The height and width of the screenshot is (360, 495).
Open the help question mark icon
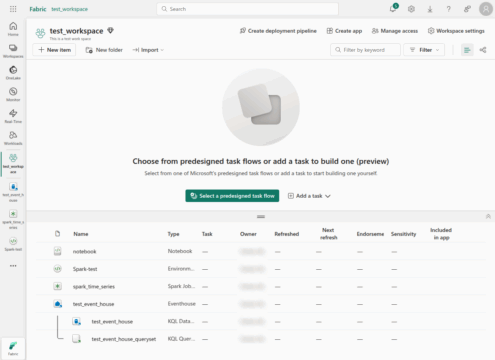tap(449, 9)
